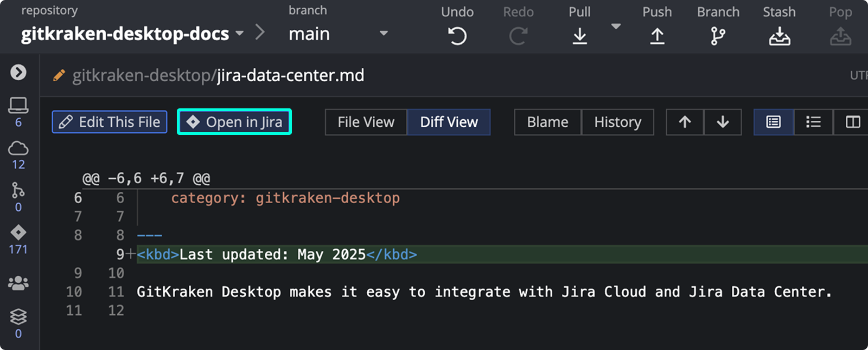The image size is (868, 350).
Task: Click the Edit This File button
Action: (x=110, y=122)
